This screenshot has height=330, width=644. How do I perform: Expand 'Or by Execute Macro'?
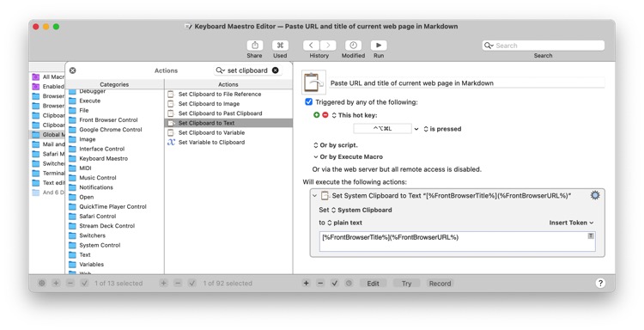pyautogui.click(x=315, y=157)
